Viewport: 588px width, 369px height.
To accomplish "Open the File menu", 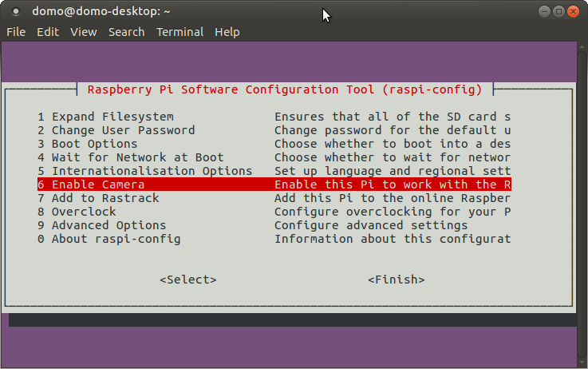I will point(16,32).
